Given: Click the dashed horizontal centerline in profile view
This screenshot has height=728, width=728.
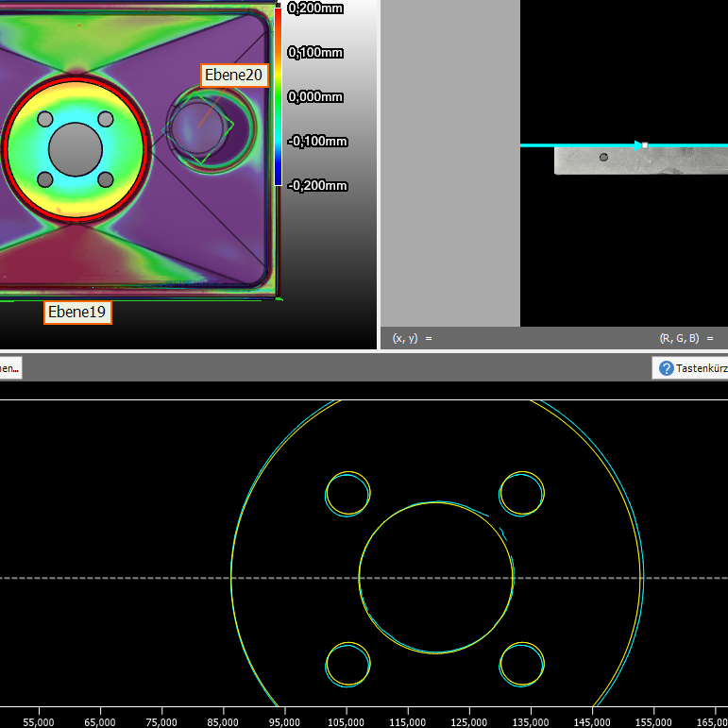Looking at the screenshot, I should coord(364,578).
